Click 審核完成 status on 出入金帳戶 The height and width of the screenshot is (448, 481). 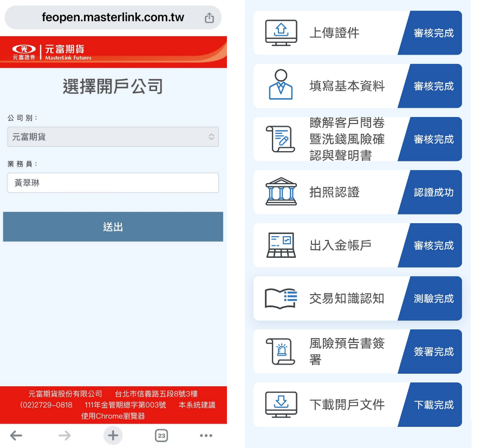[x=433, y=245]
